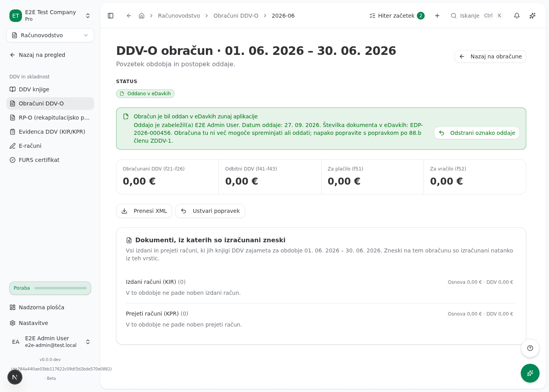Download with Prenesi XML button
Screen dimensions: 549x392
144,211
